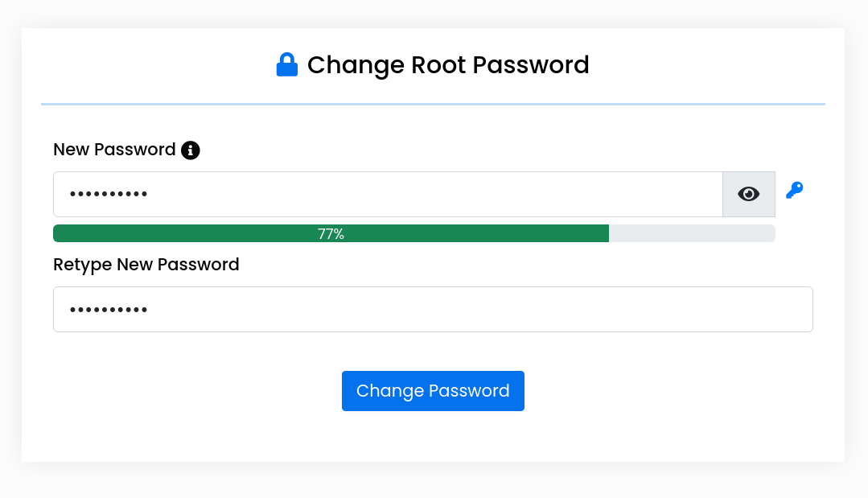This screenshot has height=498, width=868.
Task: Click the 77% strength percentage text
Action: coord(331,234)
